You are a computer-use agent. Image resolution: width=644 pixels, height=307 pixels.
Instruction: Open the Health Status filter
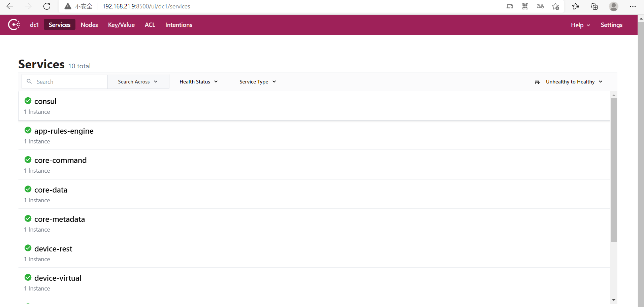pyautogui.click(x=199, y=82)
